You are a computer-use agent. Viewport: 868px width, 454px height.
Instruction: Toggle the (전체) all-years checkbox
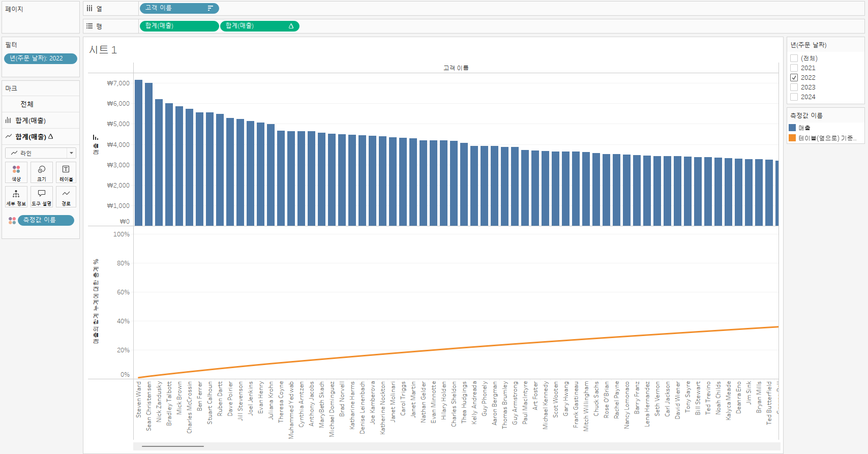pos(794,58)
